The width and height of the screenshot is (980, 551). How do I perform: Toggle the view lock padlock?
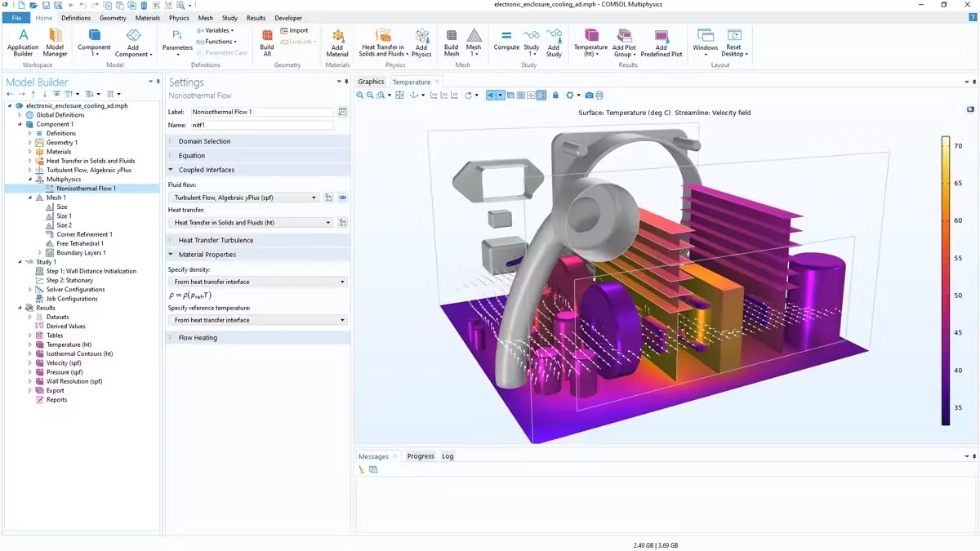(x=555, y=96)
